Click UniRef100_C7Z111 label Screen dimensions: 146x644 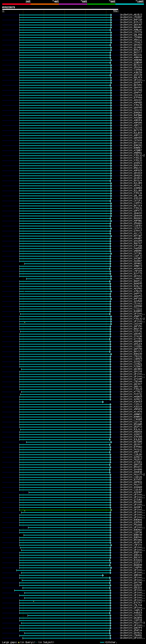click(x=131, y=309)
